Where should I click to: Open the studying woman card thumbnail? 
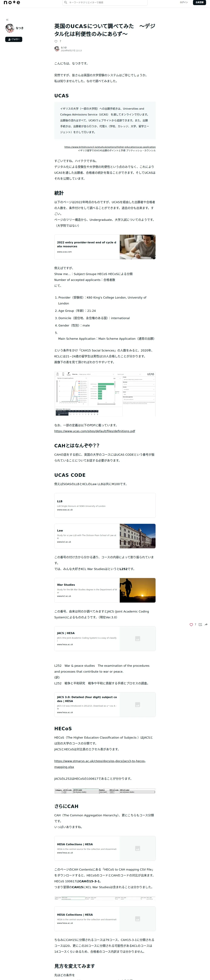[x=138, y=247]
